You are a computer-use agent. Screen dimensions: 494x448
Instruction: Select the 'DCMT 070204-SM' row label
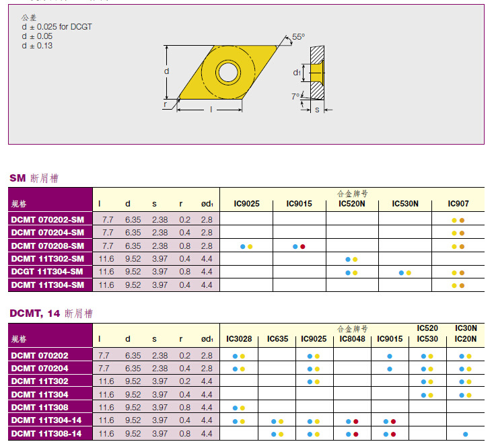[x=48, y=233]
